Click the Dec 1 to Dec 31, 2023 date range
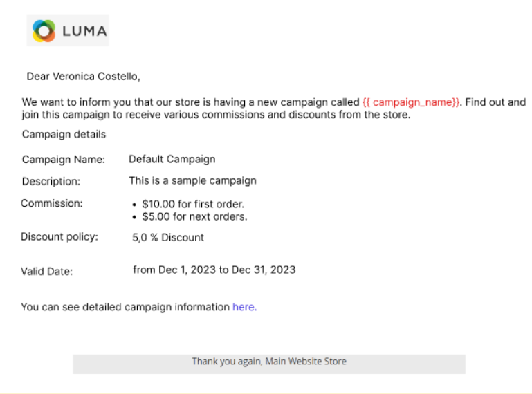The height and width of the screenshot is (394, 532). 214,270
